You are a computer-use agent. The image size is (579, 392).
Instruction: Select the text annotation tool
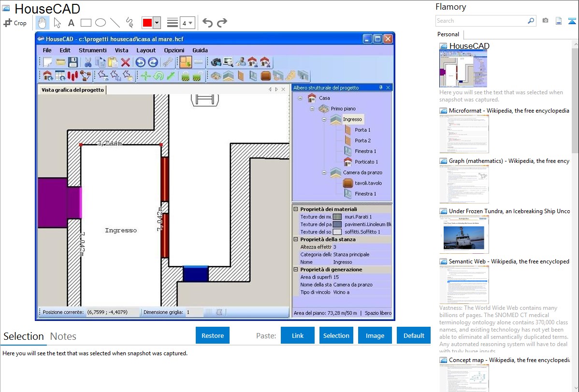[71, 23]
